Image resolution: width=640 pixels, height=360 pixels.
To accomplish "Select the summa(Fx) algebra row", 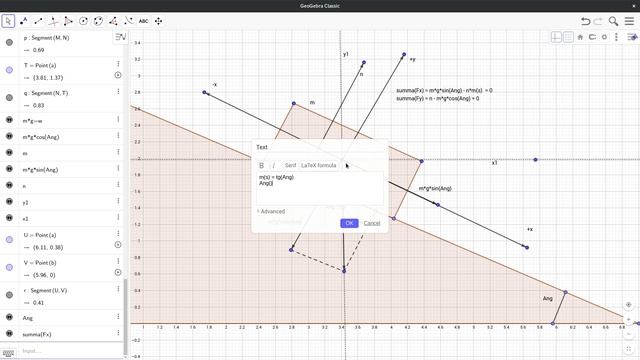I will [x=61, y=334].
